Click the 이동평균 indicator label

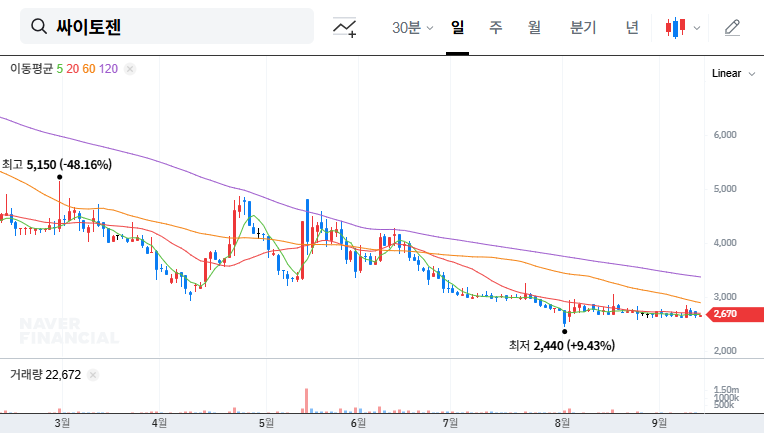tap(31, 69)
